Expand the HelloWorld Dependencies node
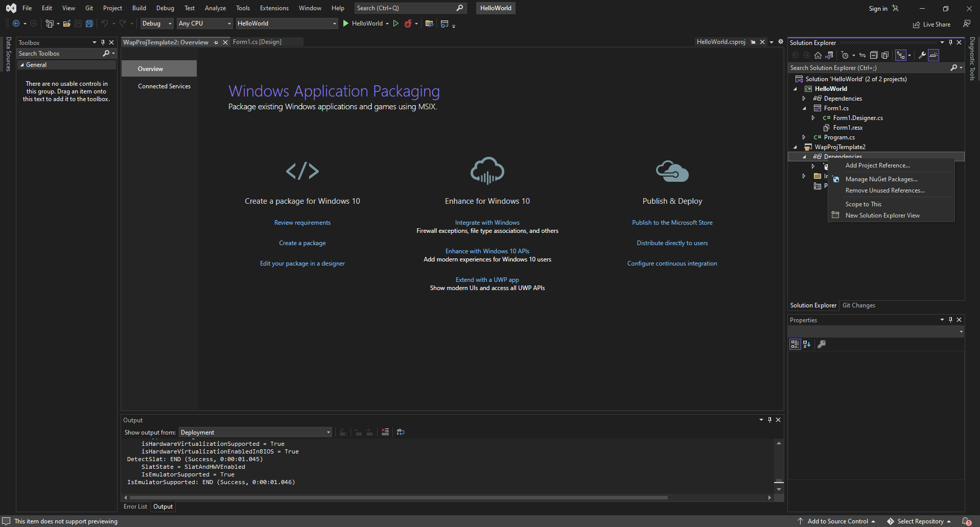This screenshot has height=527, width=980. pyautogui.click(x=804, y=99)
